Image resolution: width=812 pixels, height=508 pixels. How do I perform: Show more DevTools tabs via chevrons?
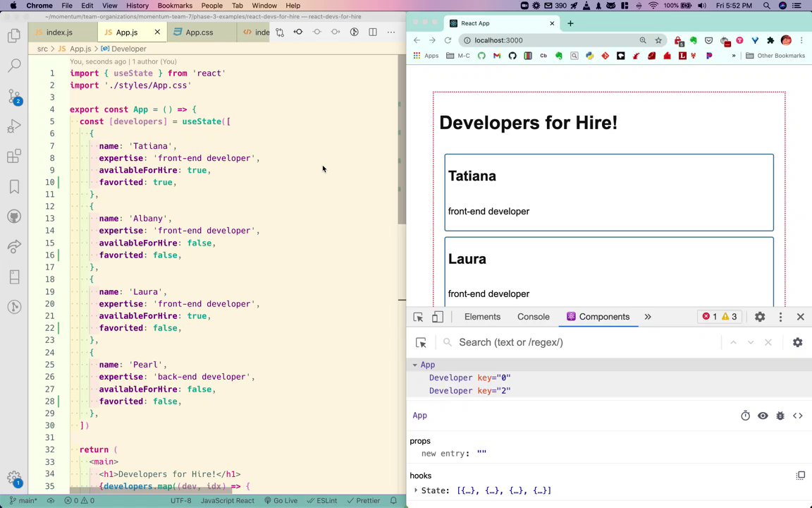click(647, 317)
